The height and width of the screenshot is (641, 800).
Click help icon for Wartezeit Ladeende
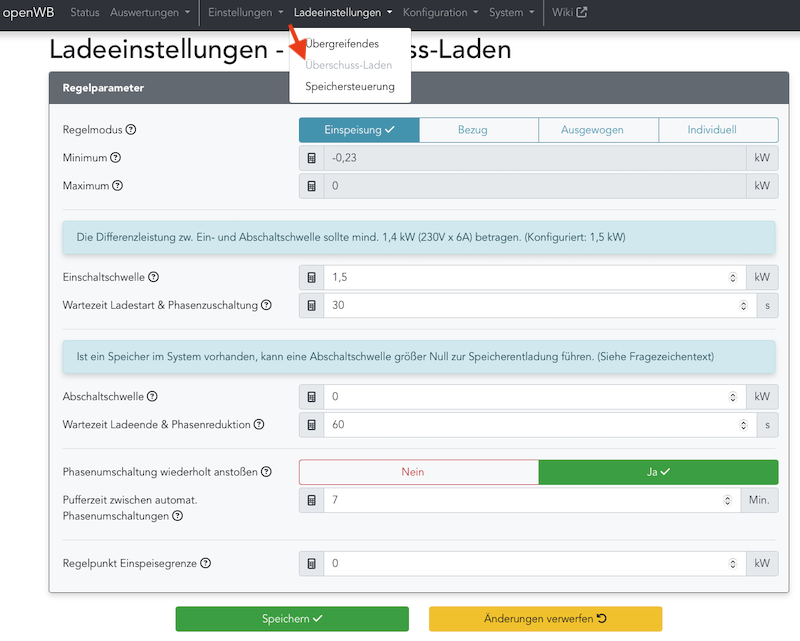(x=259, y=425)
